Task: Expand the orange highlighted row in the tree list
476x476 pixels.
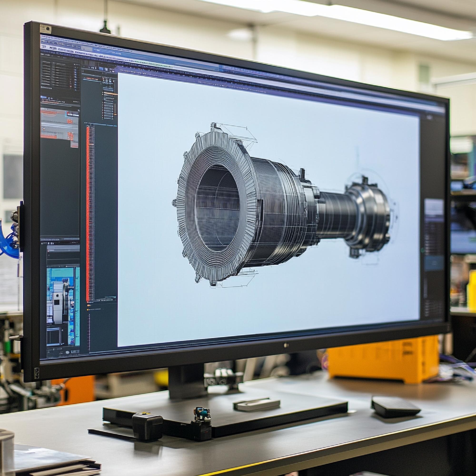Action: click(110, 94)
